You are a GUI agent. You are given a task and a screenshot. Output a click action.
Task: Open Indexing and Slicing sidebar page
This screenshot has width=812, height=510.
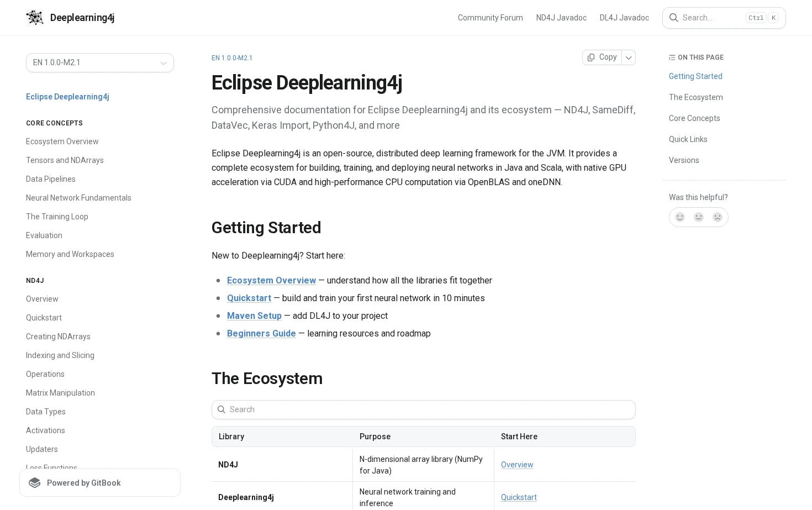[x=60, y=355]
